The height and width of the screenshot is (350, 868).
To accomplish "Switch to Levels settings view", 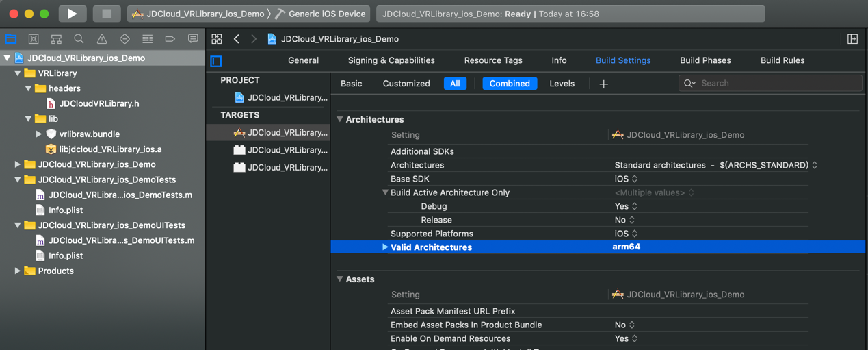I will [x=562, y=84].
